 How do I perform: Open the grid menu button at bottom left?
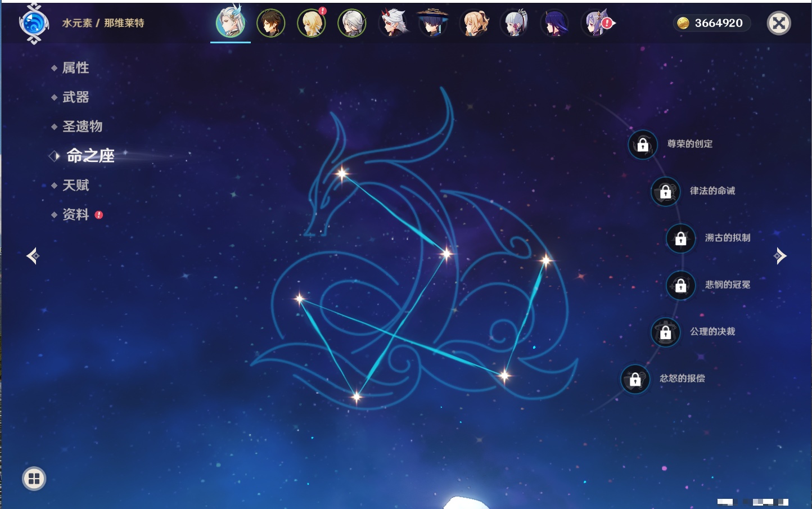coord(34,479)
